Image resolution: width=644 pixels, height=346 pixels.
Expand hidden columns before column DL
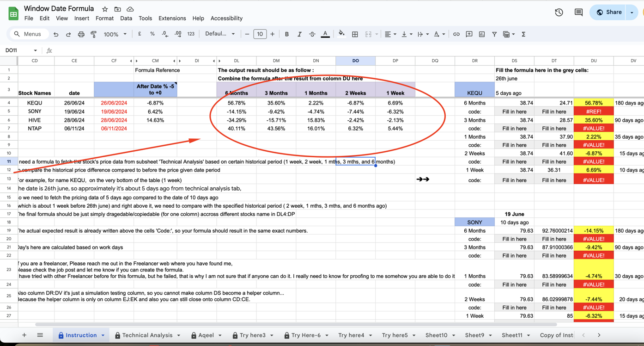pyautogui.click(x=219, y=61)
